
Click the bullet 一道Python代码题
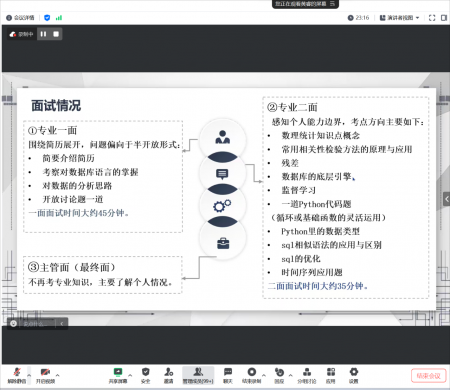pyautogui.click(x=316, y=204)
